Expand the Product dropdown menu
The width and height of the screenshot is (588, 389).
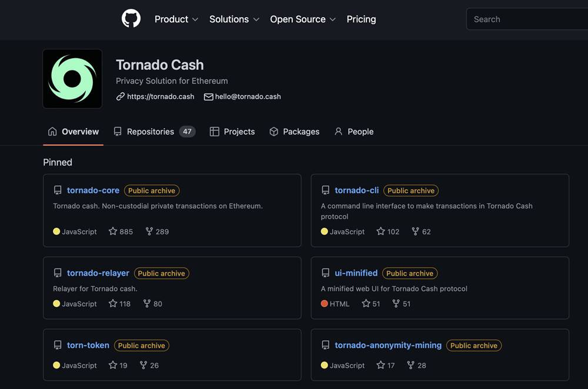click(x=176, y=19)
